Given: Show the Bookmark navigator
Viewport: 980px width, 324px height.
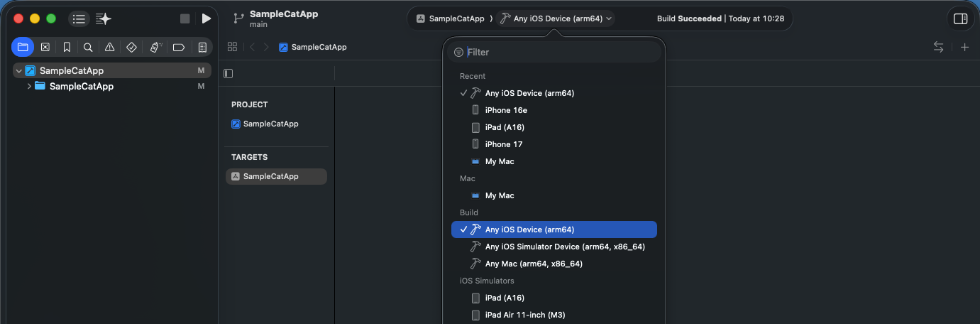Looking at the screenshot, I should coord(67,47).
